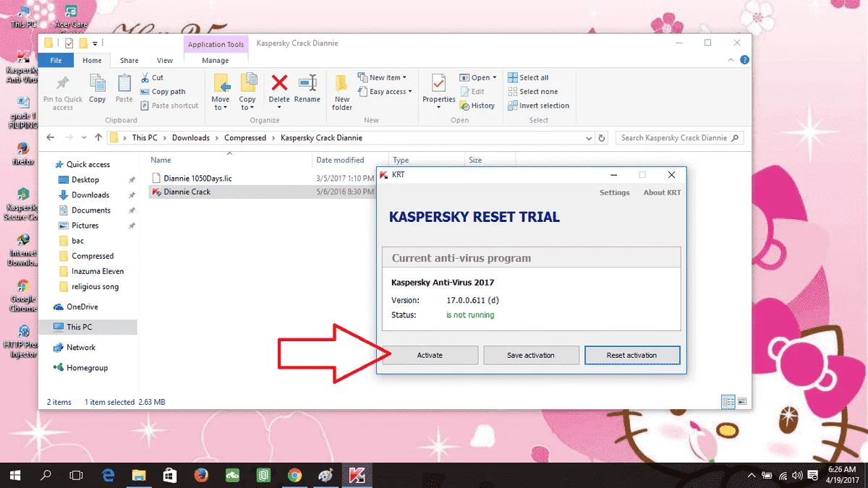Select OneDrive in the navigation pane
Screen dimensions: 868x488
point(82,307)
